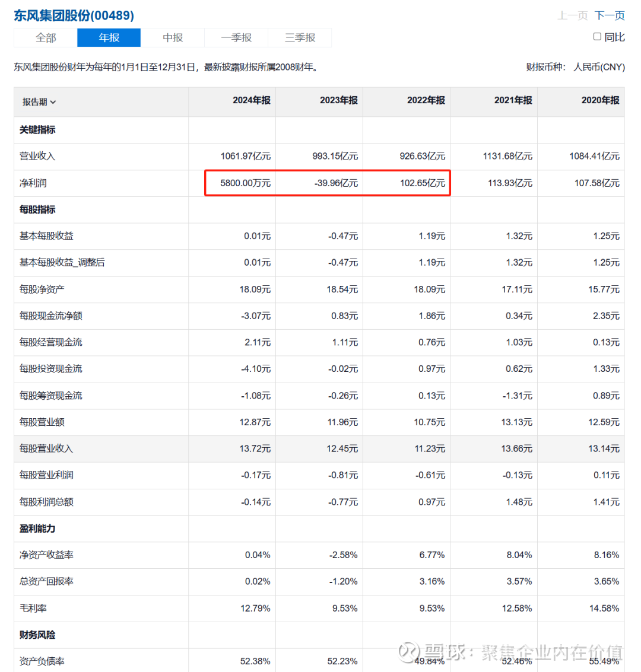Click the 财报币种 人民币(CNY) label
Image resolution: width=641 pixels, height=672 pixels.
575,67
